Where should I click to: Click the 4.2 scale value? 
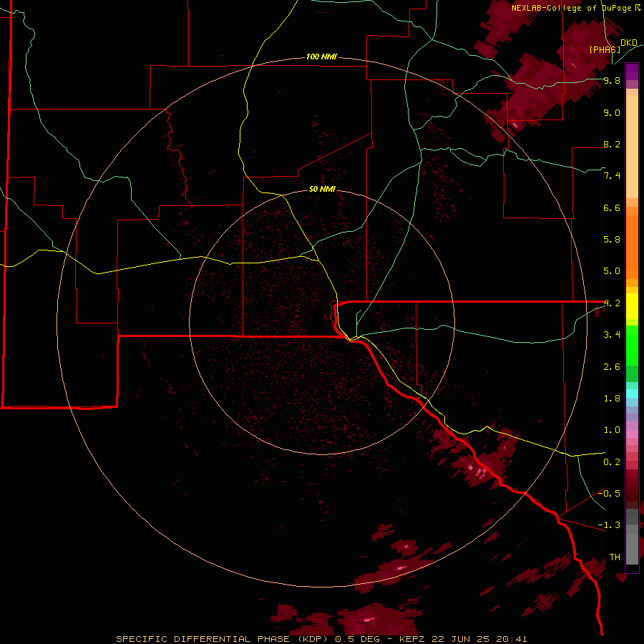[x=612, y=303]
